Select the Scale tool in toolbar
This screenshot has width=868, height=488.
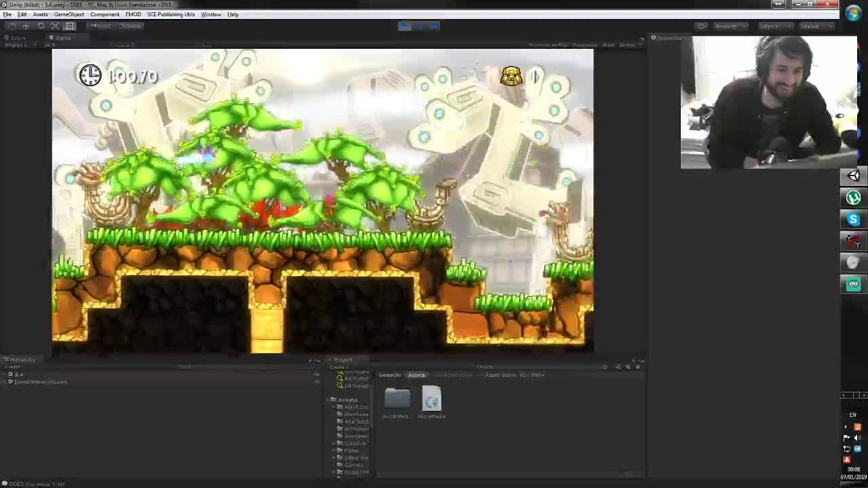click(x=55, y=26)
